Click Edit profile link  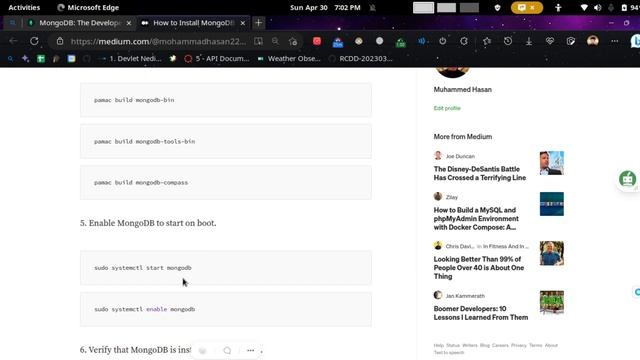click(x=447, y=108)
